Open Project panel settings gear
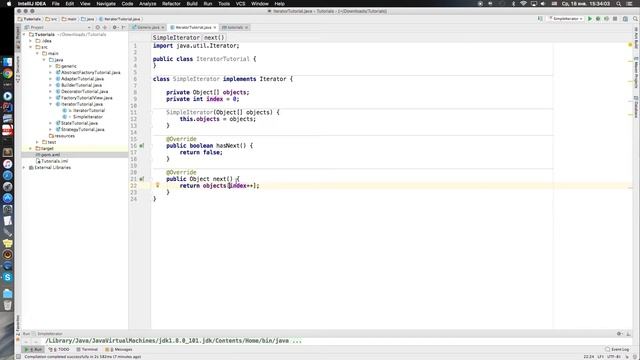 115,27
